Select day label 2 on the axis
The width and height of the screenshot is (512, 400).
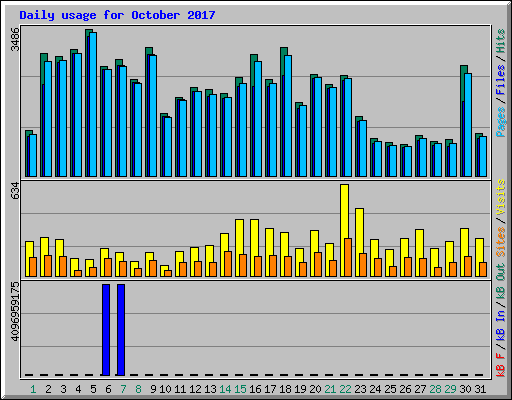48,389
